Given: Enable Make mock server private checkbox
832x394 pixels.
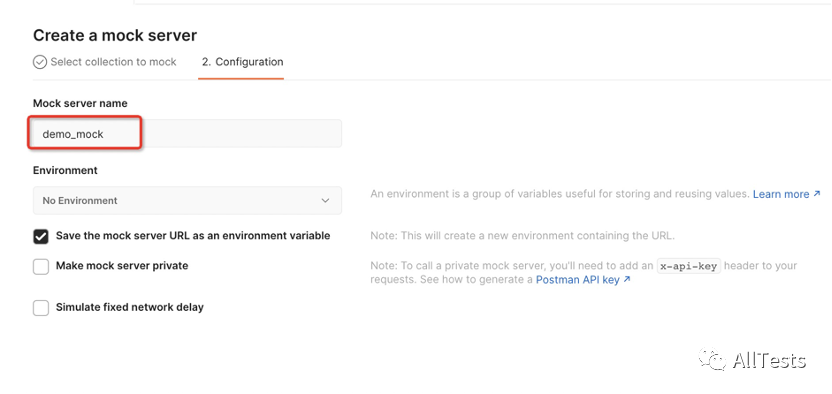Looking at the screenshot, I should 41,266.
